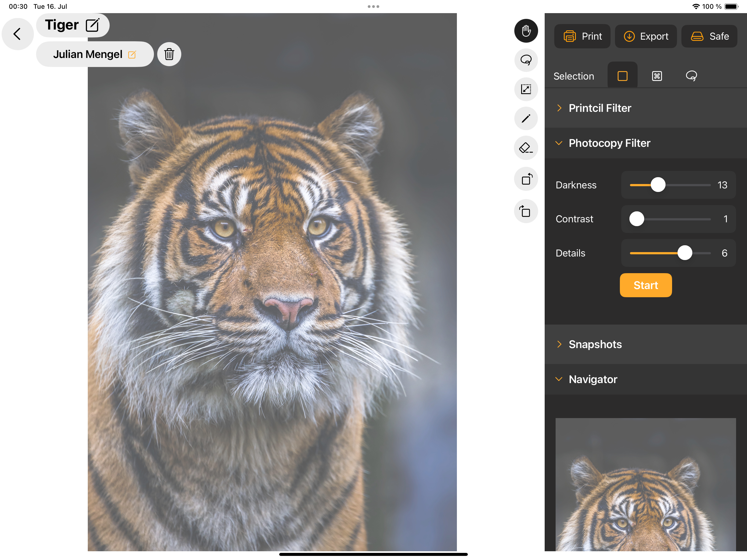Expand the Snapshots section

pyautogui.click(x=645, y=344)
